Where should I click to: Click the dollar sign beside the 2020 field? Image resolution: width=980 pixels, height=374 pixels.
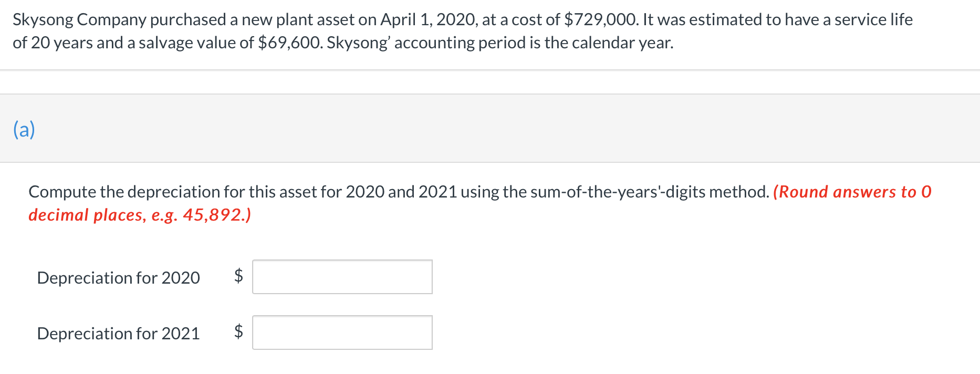click(238, 276)
